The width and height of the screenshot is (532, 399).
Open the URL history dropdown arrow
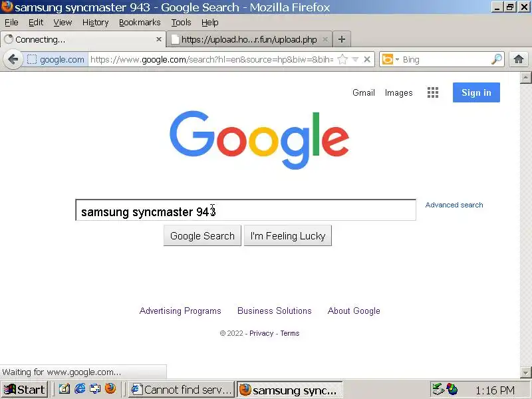point(355,60)
